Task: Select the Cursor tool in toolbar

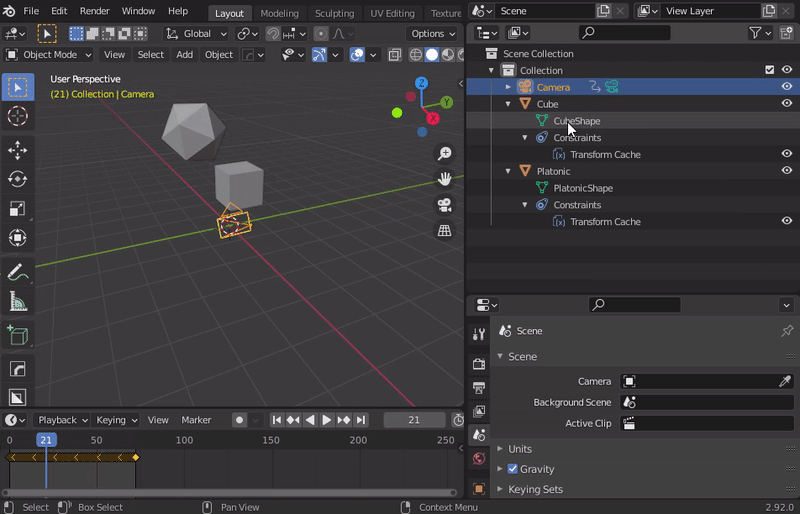Action: click(17, 117)
